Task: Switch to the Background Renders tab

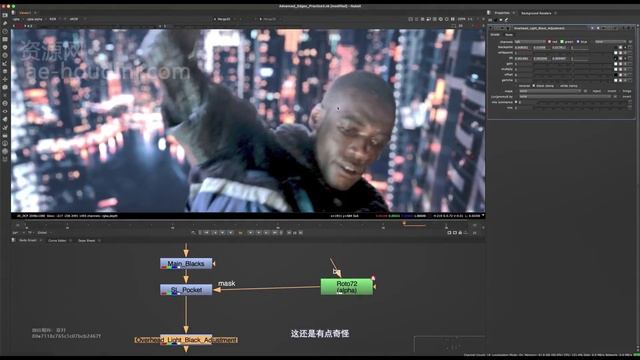Action: point(536,13)
